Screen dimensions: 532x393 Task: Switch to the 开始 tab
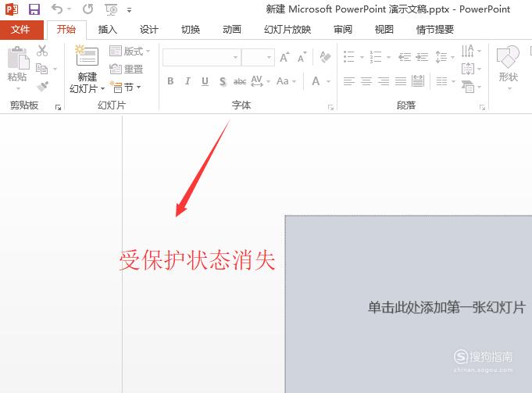coord(66,30)
